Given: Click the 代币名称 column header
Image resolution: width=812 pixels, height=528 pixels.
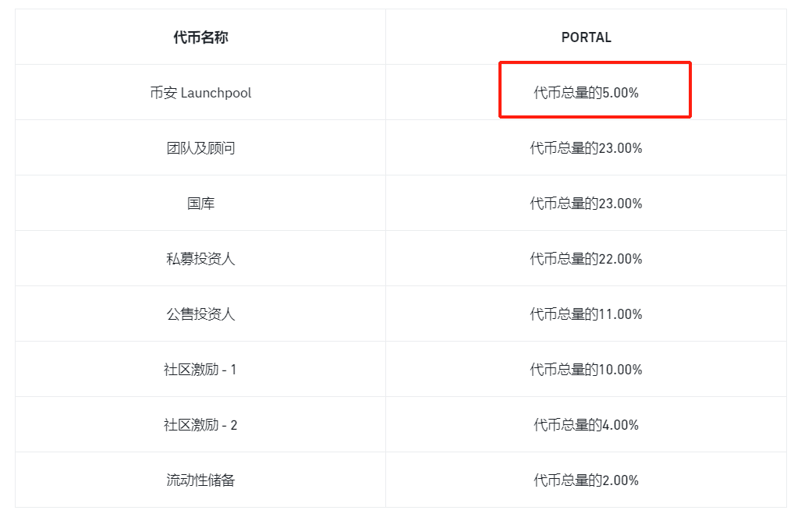Looking at the screenshot, I should point(200,37).
